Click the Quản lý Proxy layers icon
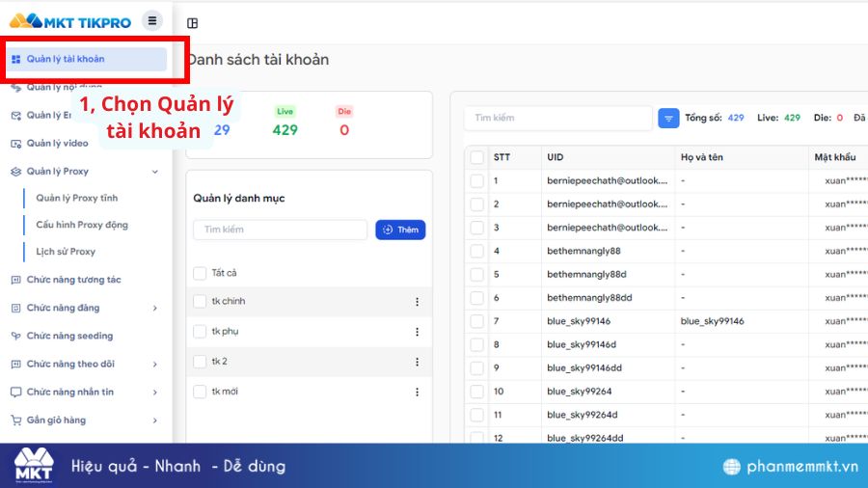868x488 pixels. [x=16, y=172]
